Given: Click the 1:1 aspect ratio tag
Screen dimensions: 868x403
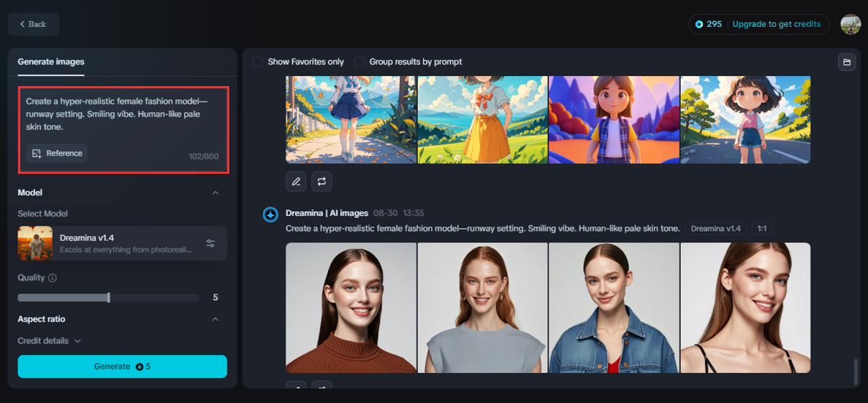Looking at the screenshot, I should (x=762, y=229).
